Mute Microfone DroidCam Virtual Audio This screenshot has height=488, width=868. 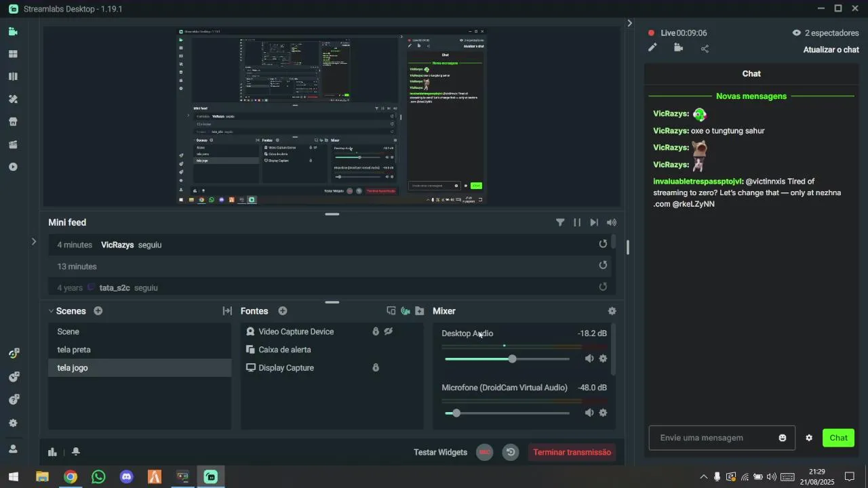tap(589, 413)
